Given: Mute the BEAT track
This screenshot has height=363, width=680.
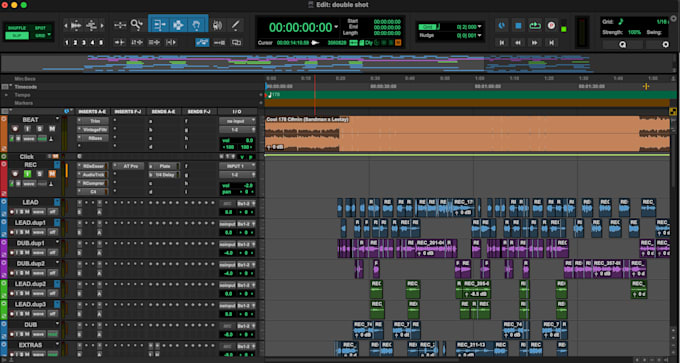Looking at the screenshot, I should tap(52, 129).
